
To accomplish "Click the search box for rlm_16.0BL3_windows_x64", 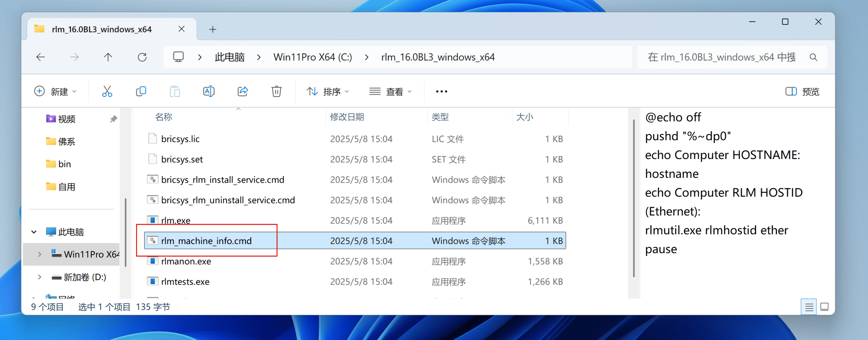I will pos(722,57).
